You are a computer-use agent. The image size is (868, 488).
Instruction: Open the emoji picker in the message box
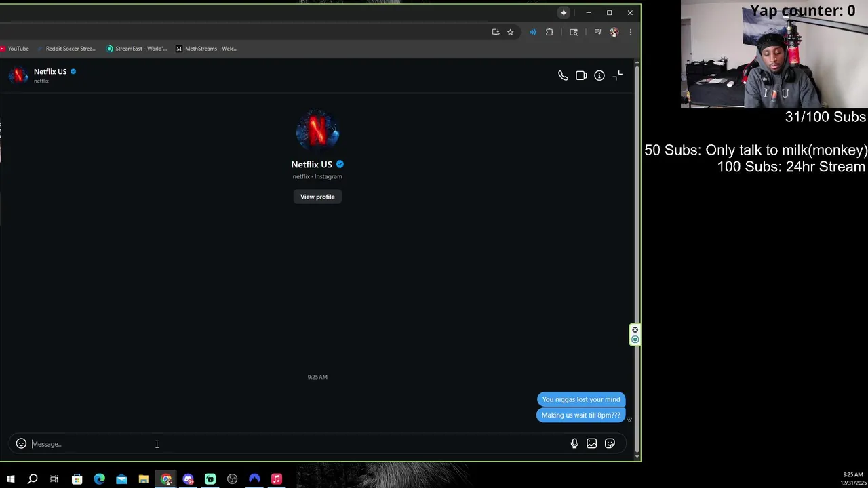pos(21,443)
